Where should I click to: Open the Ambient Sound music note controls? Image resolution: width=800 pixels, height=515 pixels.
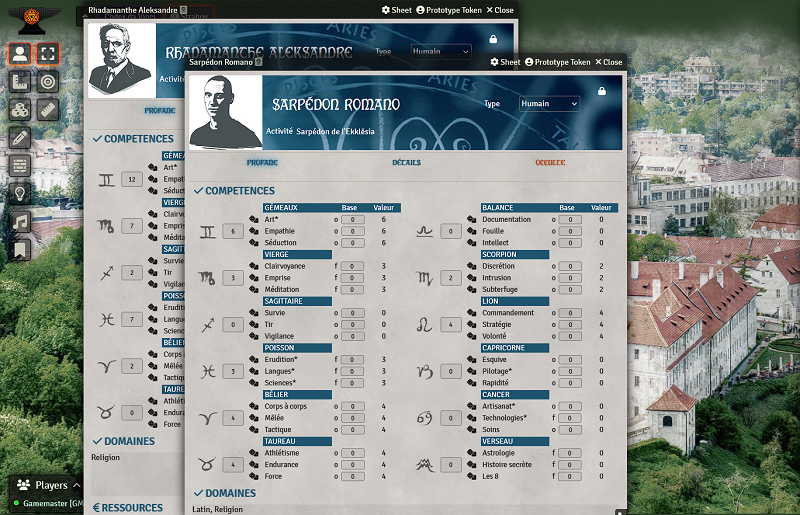click(19, 221)
